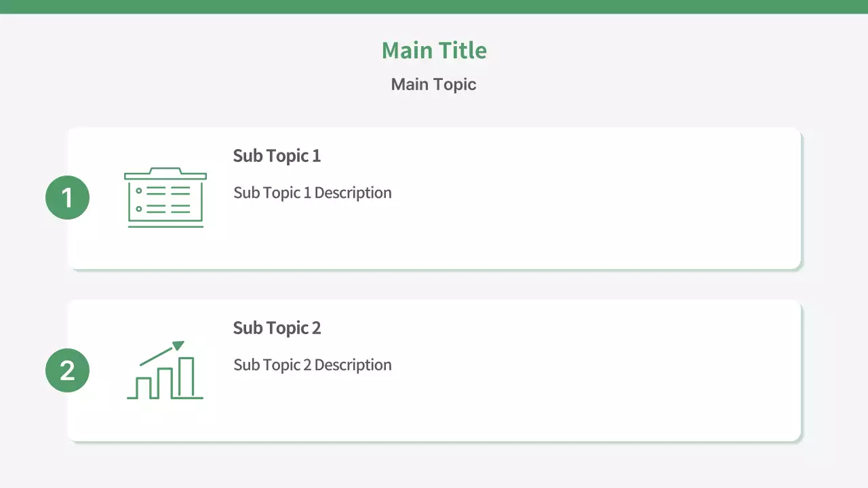Click the green number 1 circle badge
The image size is (868, 488).
click(67, 197)
